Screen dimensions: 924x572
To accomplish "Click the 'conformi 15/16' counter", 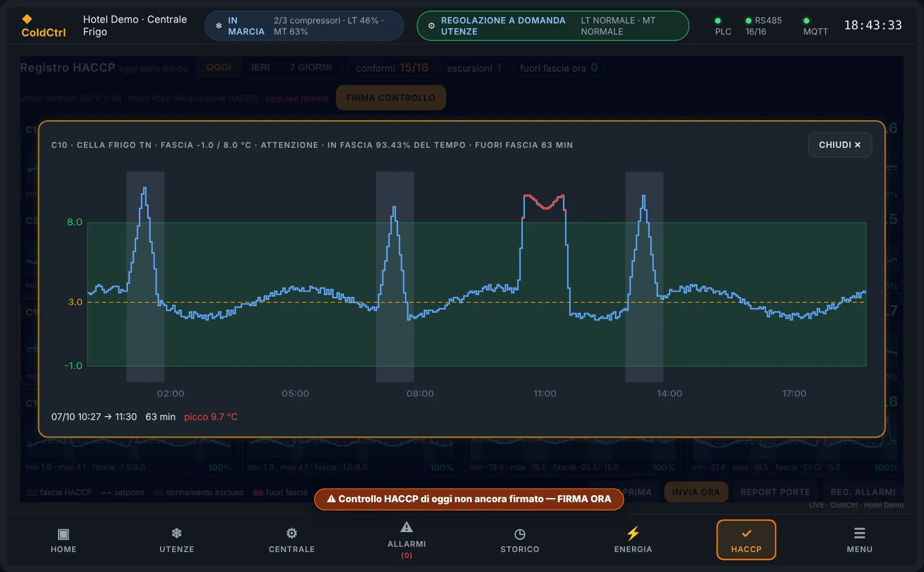I will [x=392, y=68].
